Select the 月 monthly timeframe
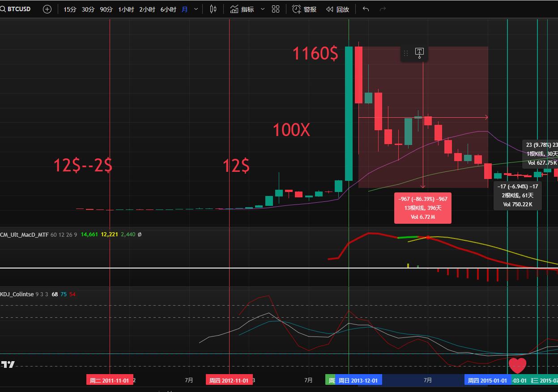 click(184, 9)
